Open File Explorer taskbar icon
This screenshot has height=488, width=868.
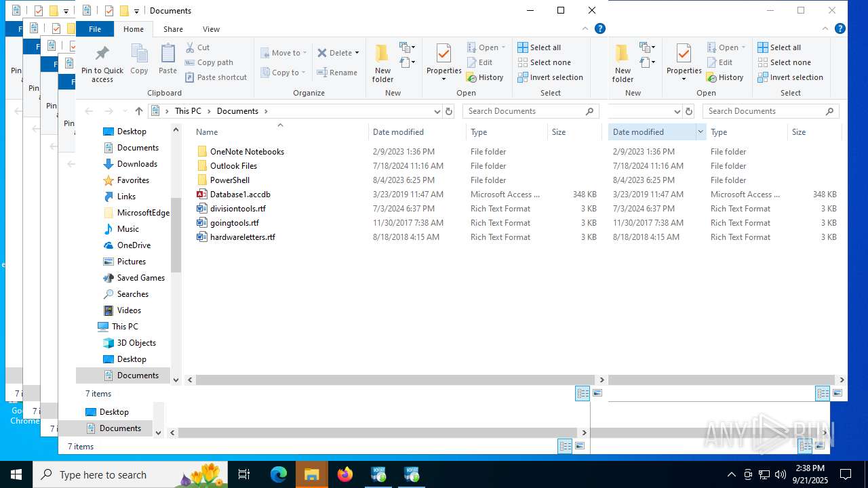pyautogui.click(x=312, y=474)
